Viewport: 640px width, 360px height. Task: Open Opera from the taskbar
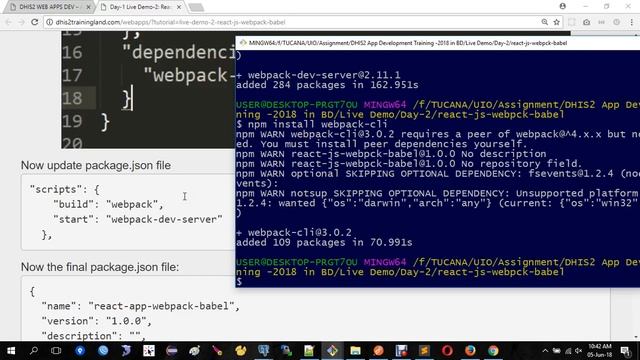pos(447,351)
